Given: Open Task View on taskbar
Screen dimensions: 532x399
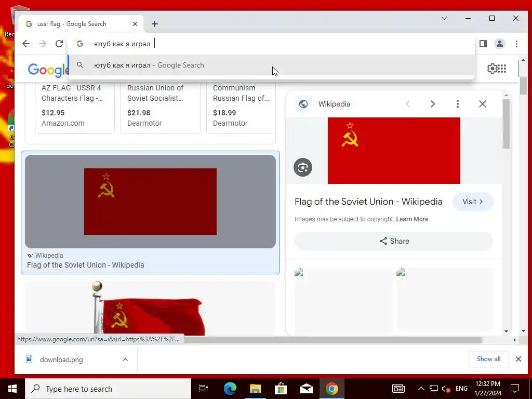Looking at the screenshot, I should click(x=204, y=389).
